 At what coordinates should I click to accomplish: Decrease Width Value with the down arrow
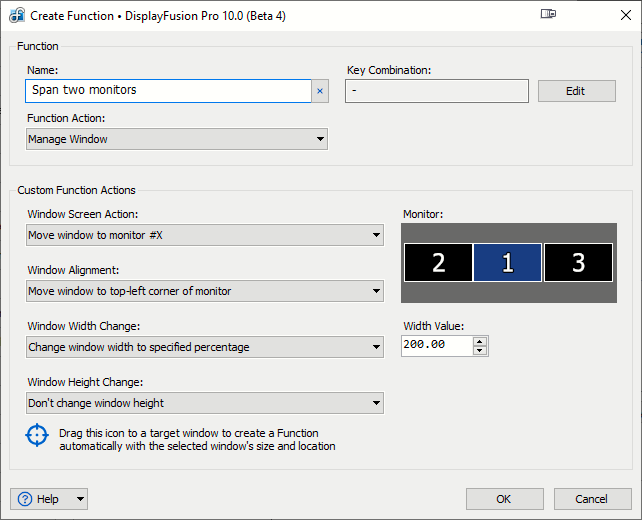481,350
